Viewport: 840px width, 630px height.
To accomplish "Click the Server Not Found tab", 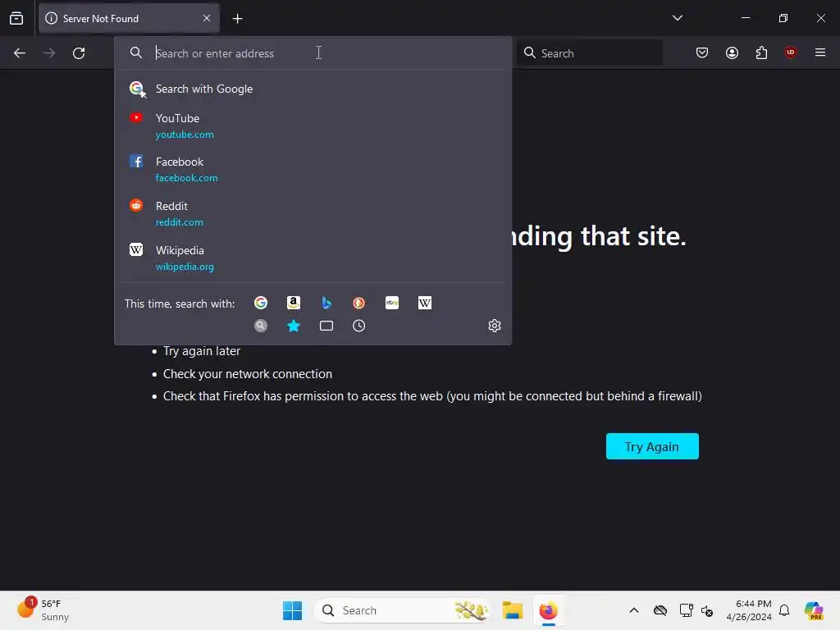I will click(x=129, y=19).
